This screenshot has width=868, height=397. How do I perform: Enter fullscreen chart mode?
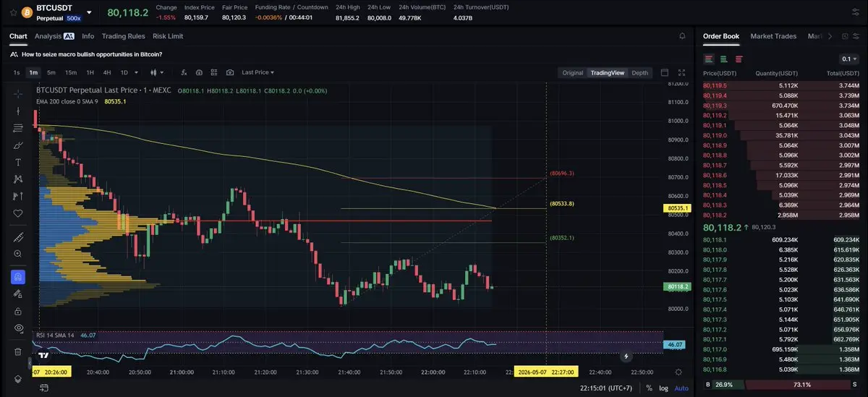coord(681,72)
